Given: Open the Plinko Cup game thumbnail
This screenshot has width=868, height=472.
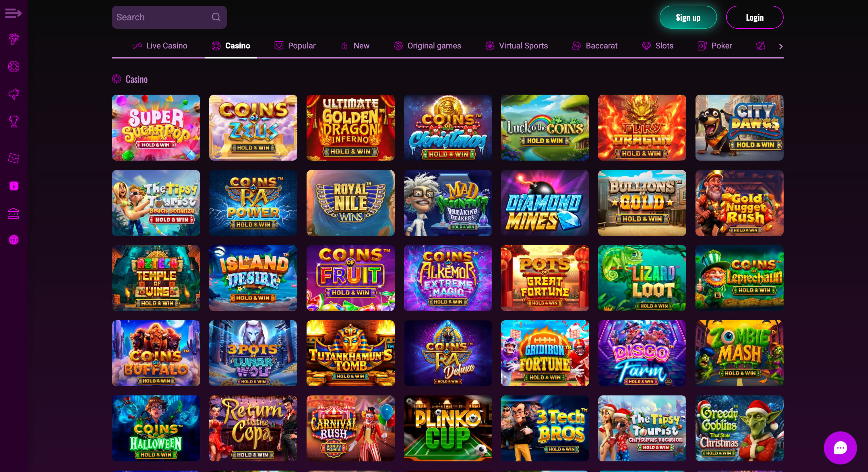Looking at the screenshot, I should (x=448, y=428).
